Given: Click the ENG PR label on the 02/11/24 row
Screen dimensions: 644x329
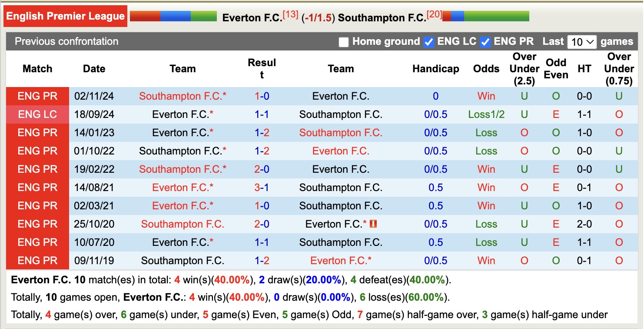Looking at the screenshot, I should point(37,96).
